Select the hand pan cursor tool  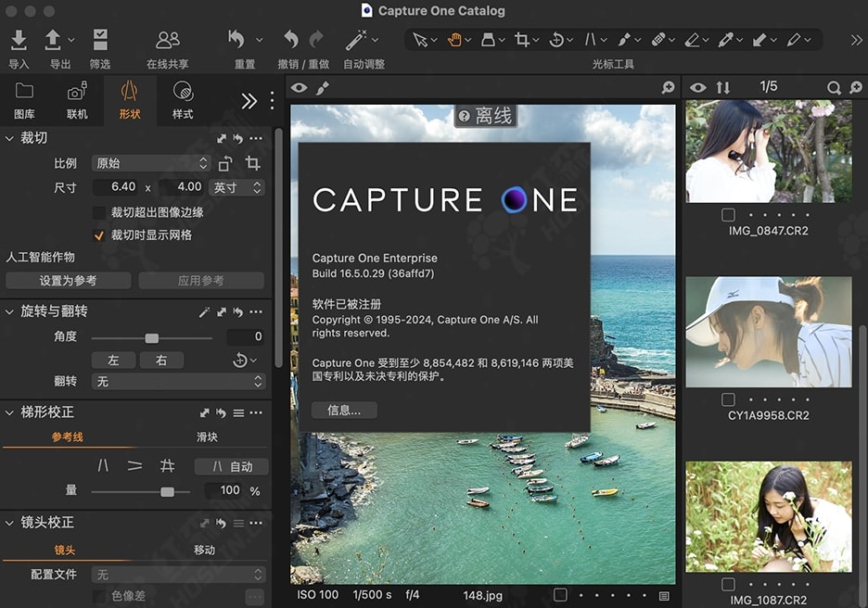click(454, 40)
